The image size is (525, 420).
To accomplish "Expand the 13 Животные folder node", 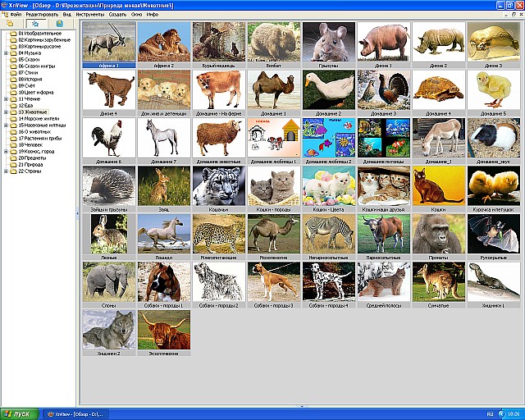I will click(x=6, y=112).
